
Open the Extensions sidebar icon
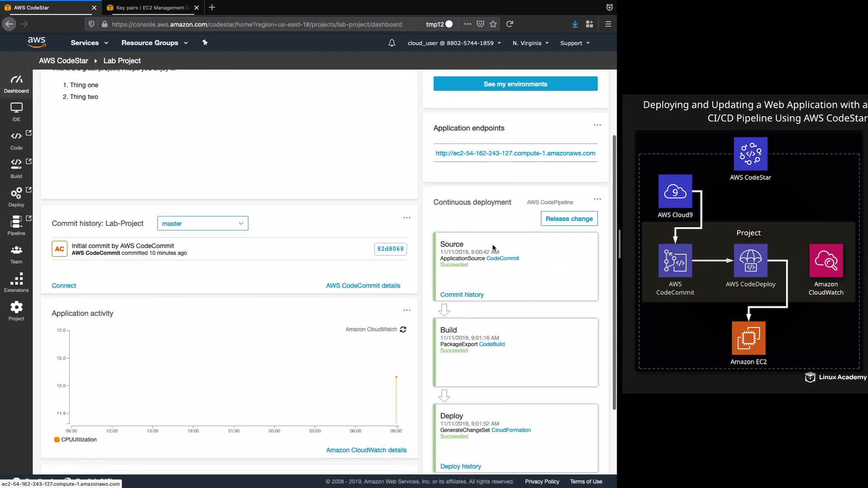pyautogui.click(x=16, y=282)
